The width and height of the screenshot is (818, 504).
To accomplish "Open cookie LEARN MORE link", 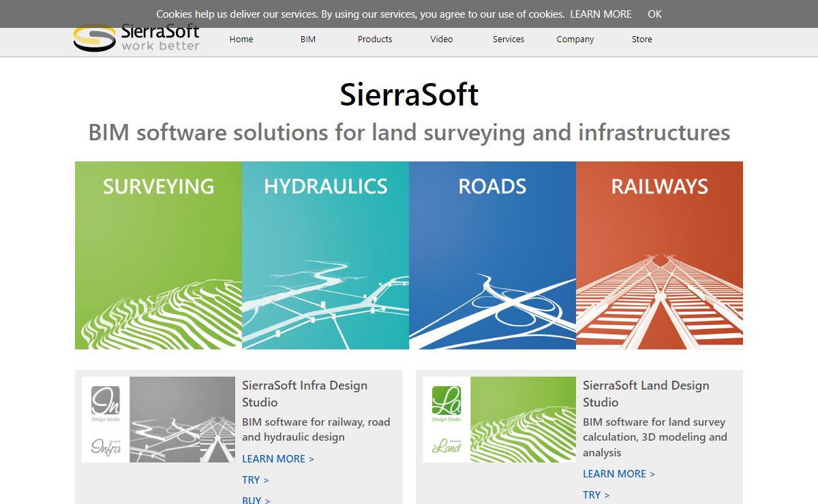I will [x=601, y=14].
